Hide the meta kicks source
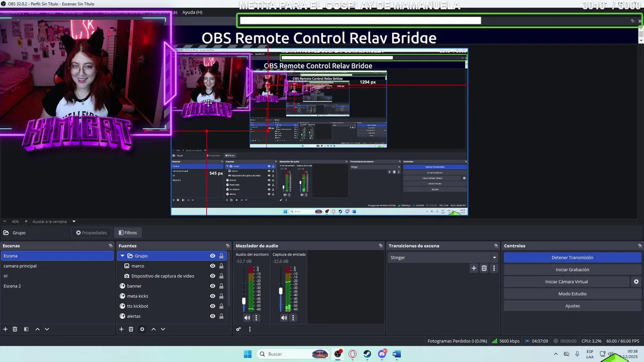Screen dimensions: 644x362 click(x=212, y=296)
